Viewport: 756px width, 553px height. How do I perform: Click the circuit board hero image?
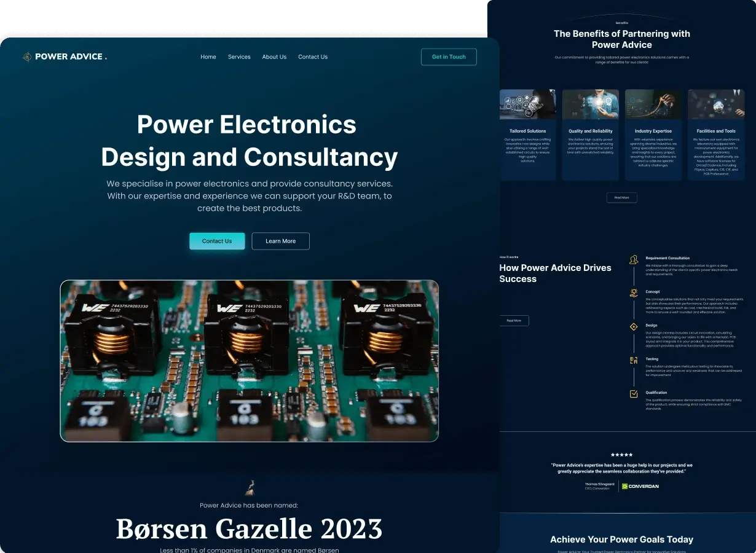[249, 361]
